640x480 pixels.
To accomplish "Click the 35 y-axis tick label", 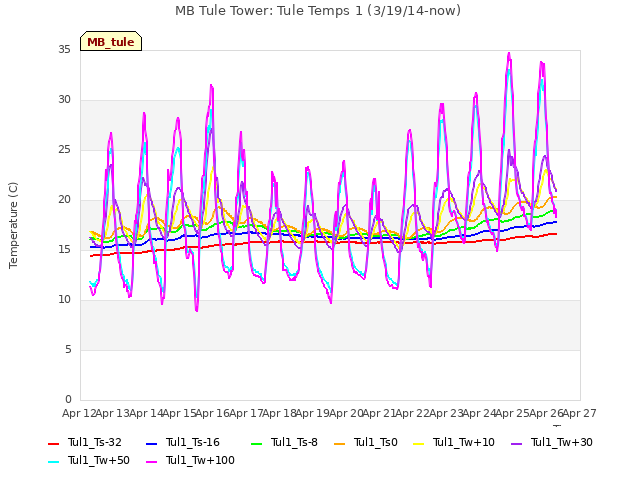I will [64, 49].
